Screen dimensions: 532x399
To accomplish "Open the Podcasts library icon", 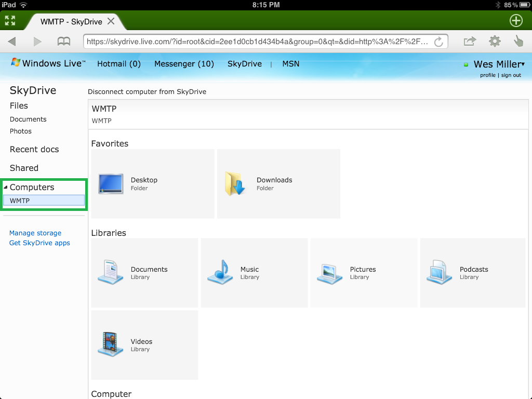I will [x=440, y=272].
